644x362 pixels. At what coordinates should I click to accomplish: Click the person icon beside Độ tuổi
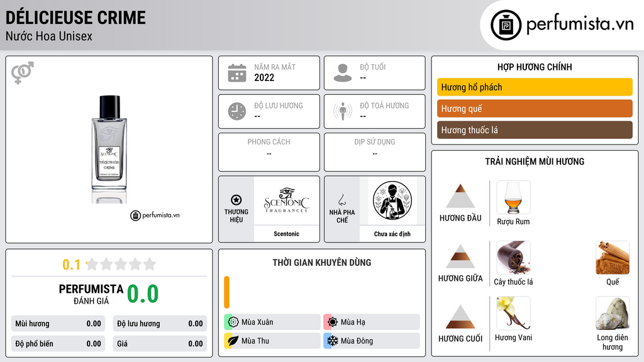(x=343, y=73)
